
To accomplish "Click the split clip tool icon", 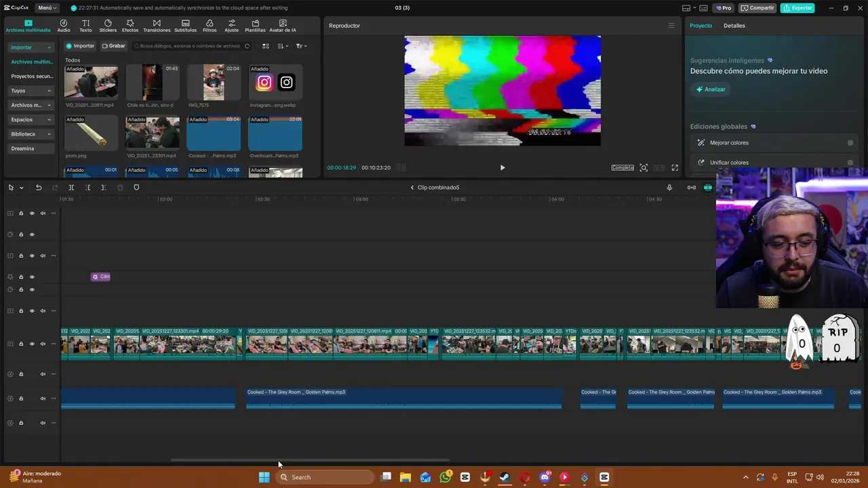I will pyautogui.click(x=71, y=188).
